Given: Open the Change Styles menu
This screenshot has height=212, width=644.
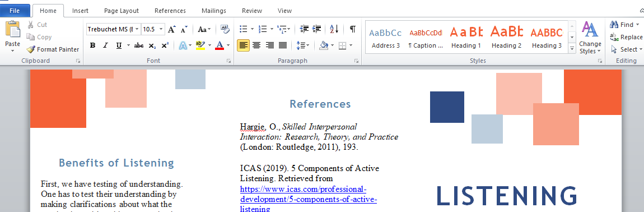Looking at the screenshot, I should (x=590, y=38).
